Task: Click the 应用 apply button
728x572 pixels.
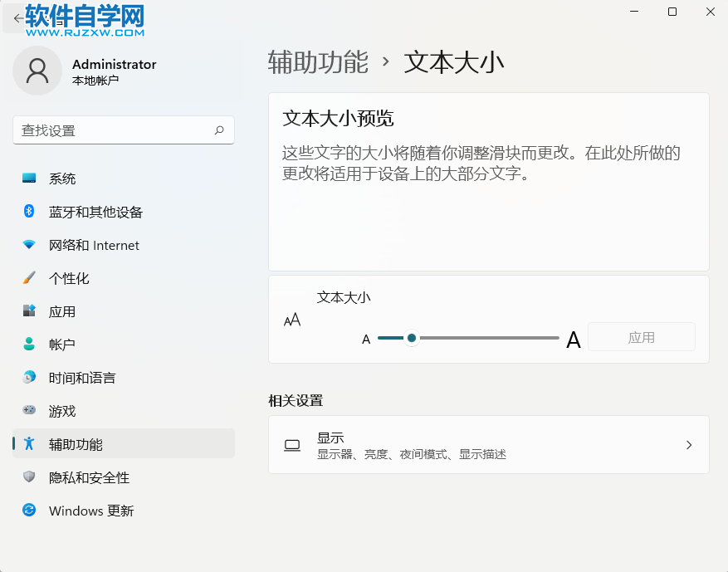Action: click(x=641, y=337)
